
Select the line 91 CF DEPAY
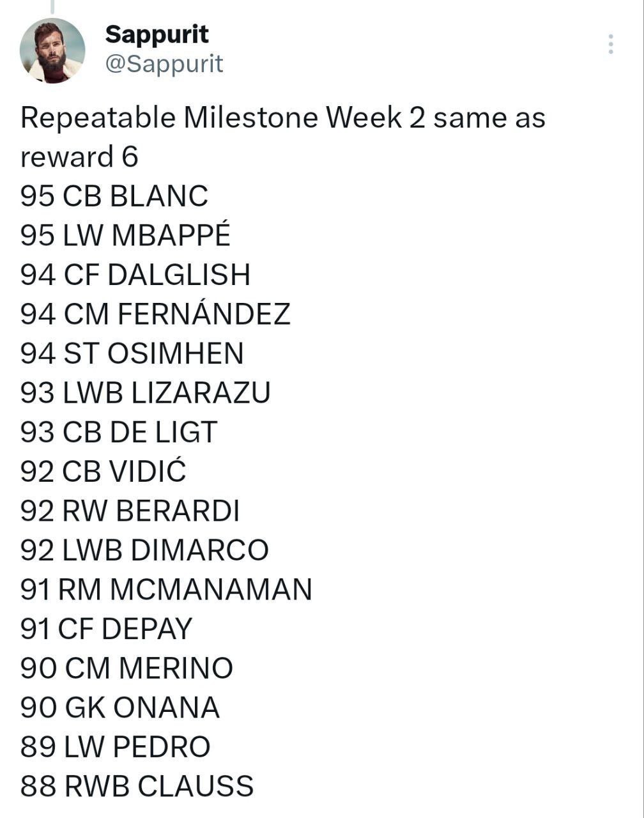[106, 629]
